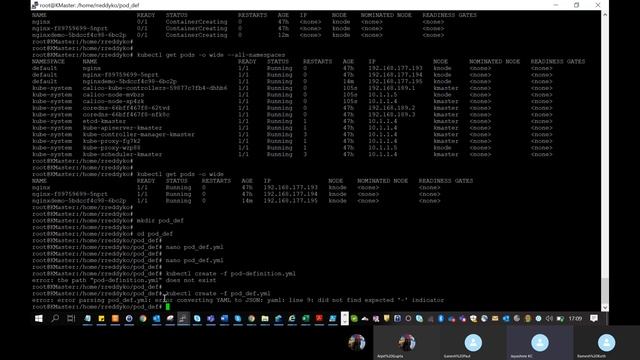Switch to the active PuTTY taskbar icon
640x360 pixels.
(183, 318)
